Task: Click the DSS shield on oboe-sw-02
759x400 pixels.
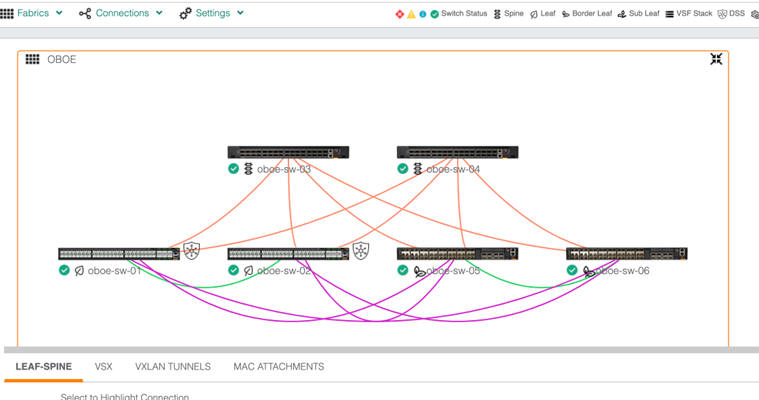Action: 361,251
